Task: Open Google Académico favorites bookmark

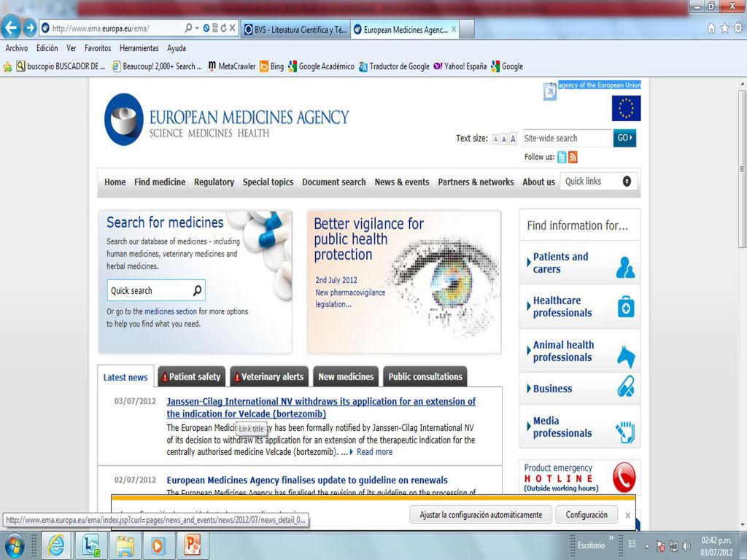Action: 321,66
